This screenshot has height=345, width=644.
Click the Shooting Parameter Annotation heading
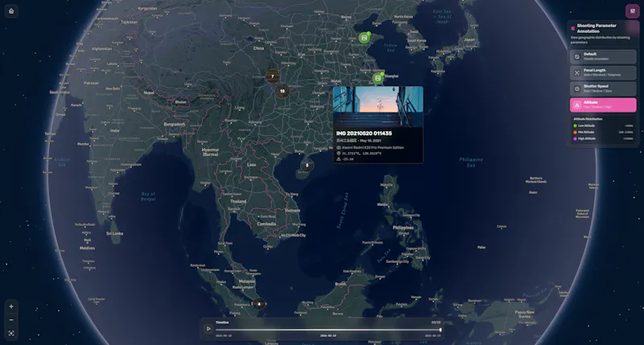coord(597,28)
